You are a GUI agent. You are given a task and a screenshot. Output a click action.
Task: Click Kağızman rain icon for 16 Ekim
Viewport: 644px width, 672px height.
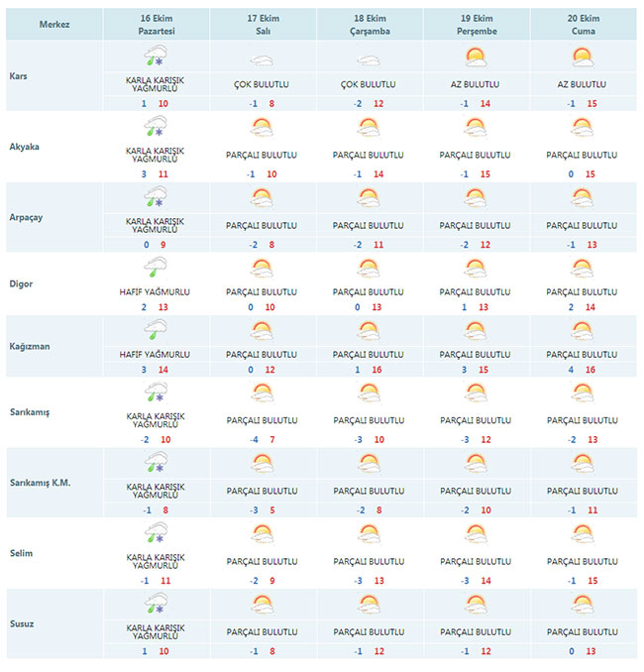tap(157, 331)
